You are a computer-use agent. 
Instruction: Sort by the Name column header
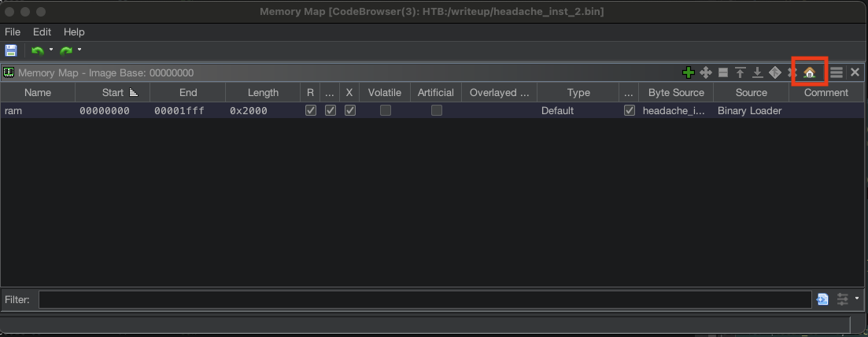click(38, 93)
